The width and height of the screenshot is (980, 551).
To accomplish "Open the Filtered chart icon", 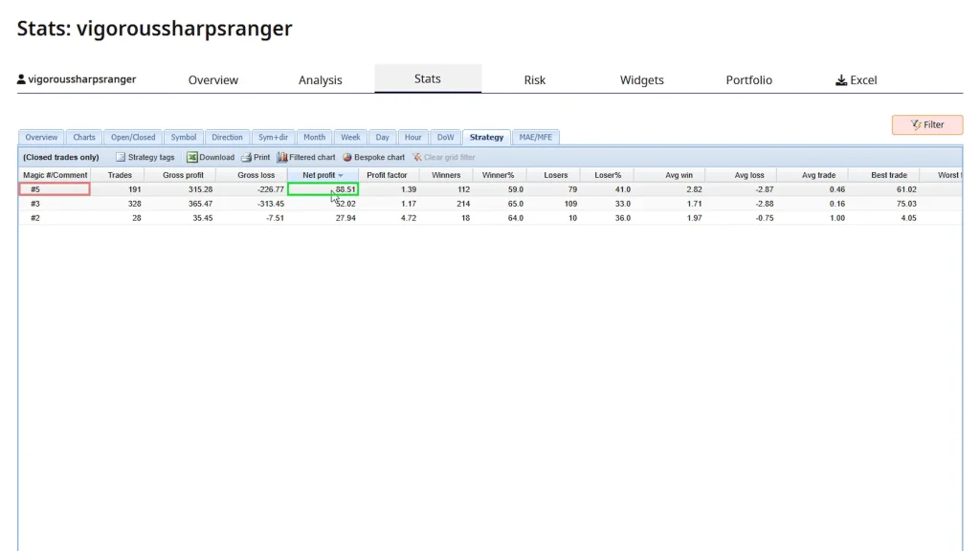I will (282, 157).
